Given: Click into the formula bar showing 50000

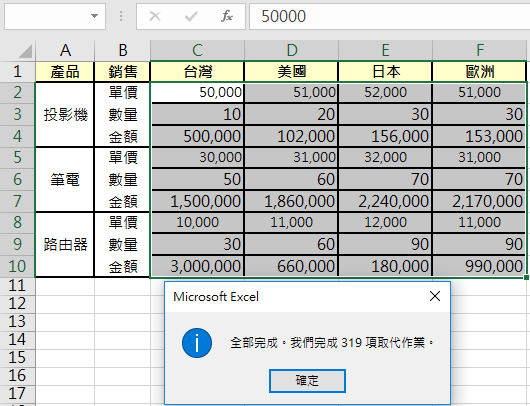Looking at the screenshot, I should tap(389, 16).
